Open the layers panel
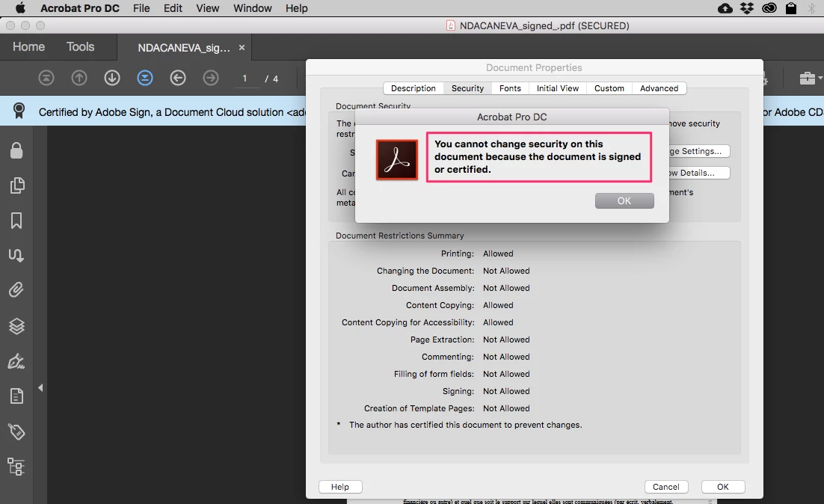 (x=16, y=326)
